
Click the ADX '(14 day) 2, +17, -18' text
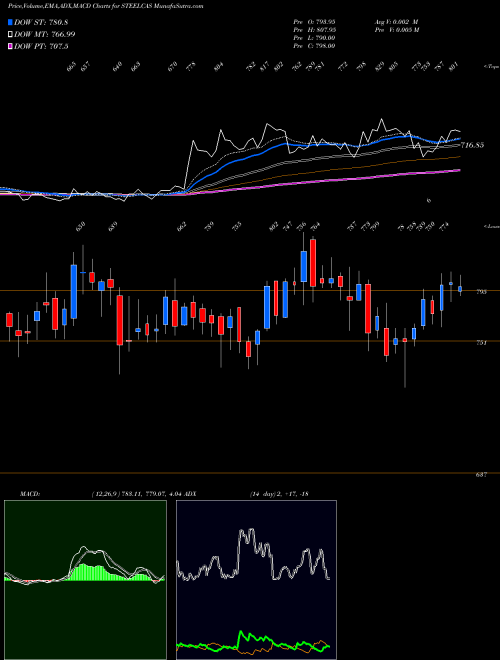coord(279,494)
